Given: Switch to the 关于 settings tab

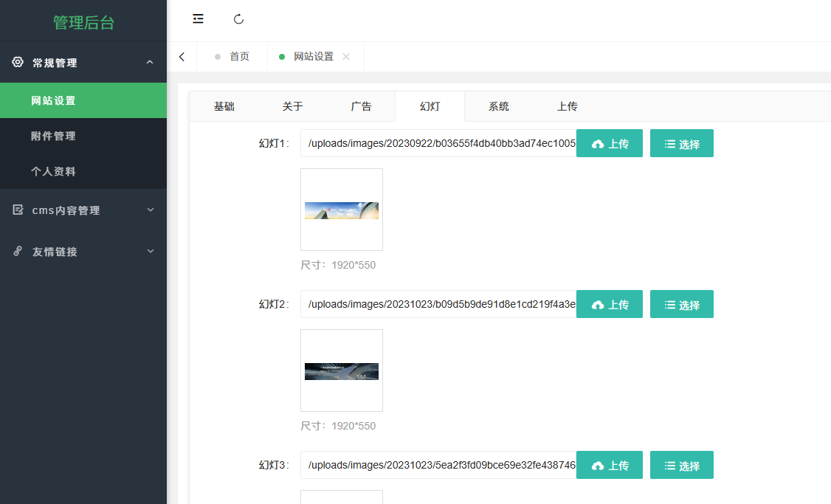Looking at the screenshot, I should tap(292, 106).
